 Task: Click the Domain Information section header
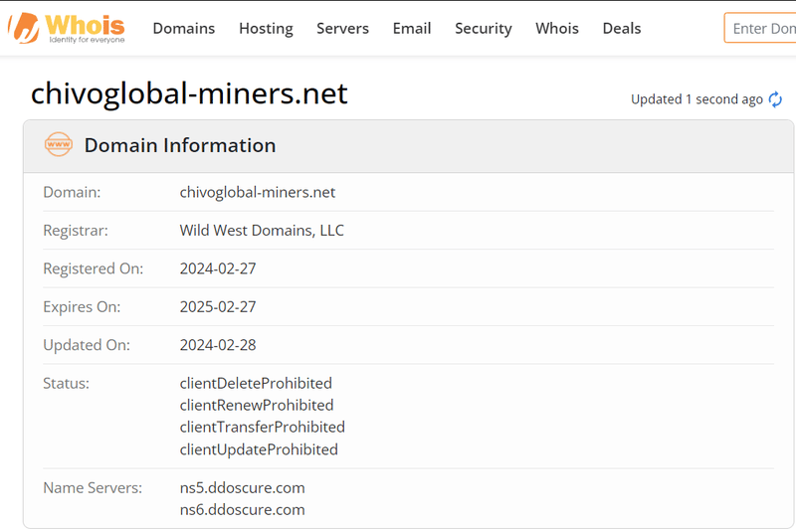point(409,146)
